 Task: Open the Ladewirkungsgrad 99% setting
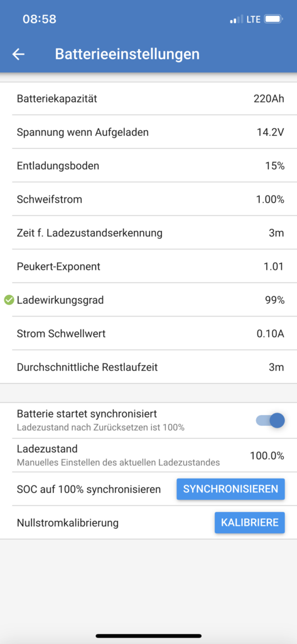point(148,300)
